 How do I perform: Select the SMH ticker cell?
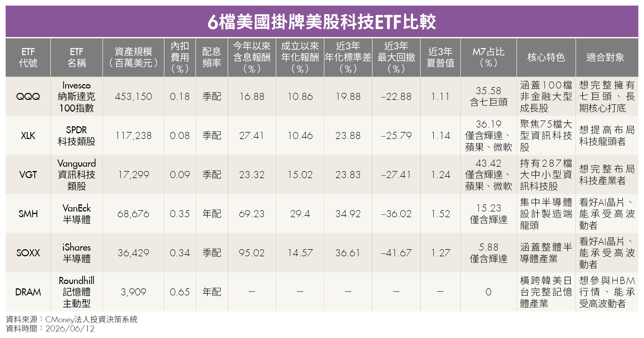point(28,214)
